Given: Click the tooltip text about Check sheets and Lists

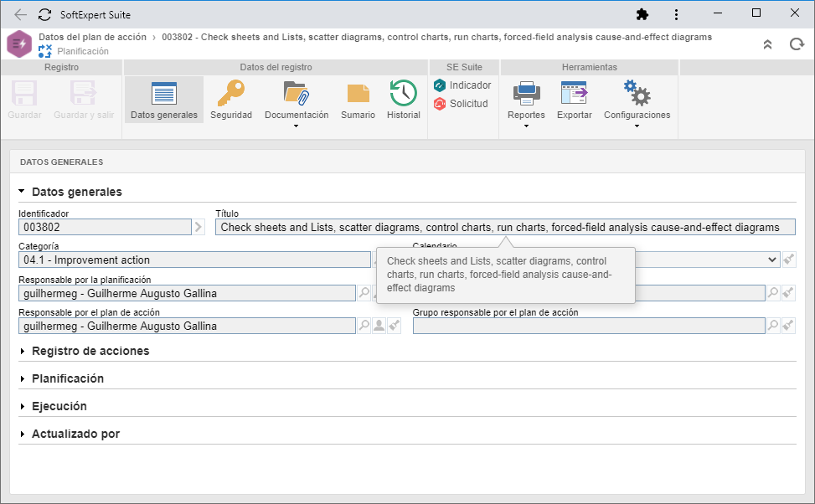Looking at the screenshot, I should pos(499,275).
